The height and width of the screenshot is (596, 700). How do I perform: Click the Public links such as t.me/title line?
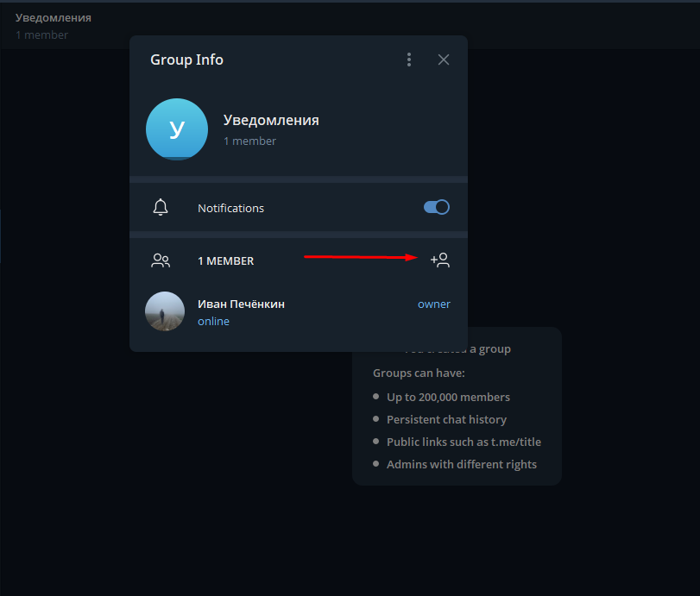[x=464, y=442]
